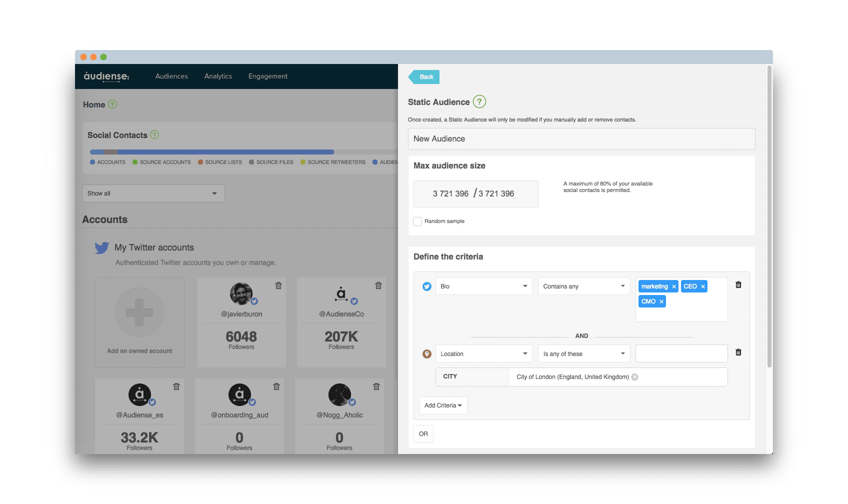Delete the @javierburon account card
The image size is (848, 504).
point(278,285)
